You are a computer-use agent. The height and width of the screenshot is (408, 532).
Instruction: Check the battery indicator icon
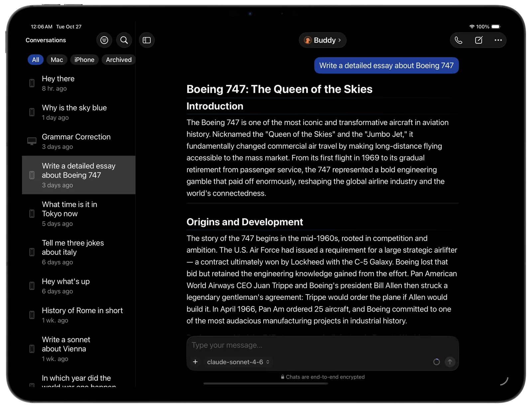(496, 27)
